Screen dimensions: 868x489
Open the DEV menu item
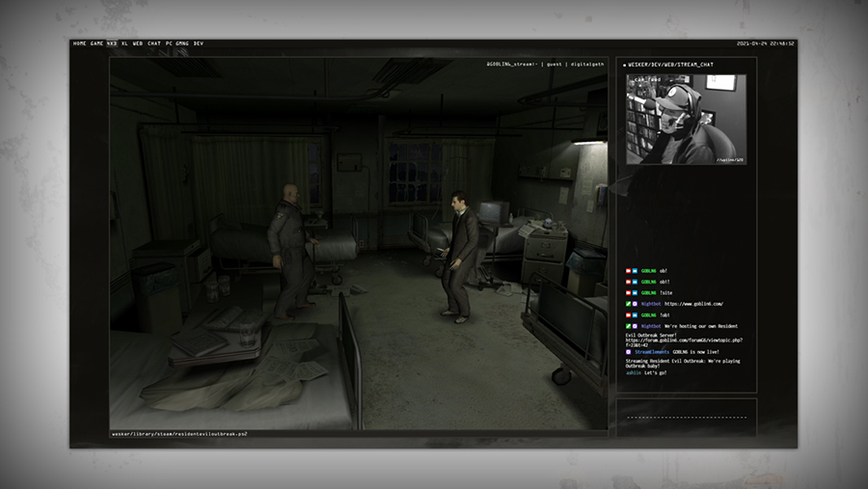(199, 43)
